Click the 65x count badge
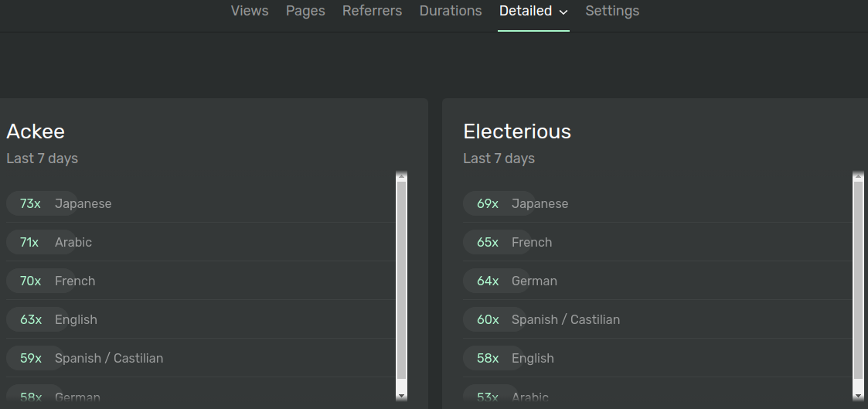The height and width of the screenshot is (409, 868). [x=488, y=242]
